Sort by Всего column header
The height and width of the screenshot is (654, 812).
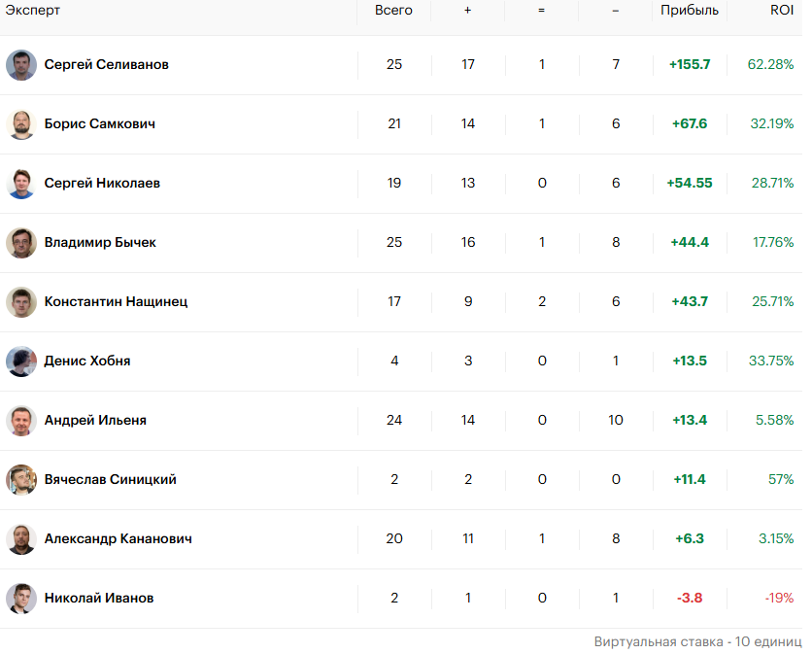tap(393, 11)
